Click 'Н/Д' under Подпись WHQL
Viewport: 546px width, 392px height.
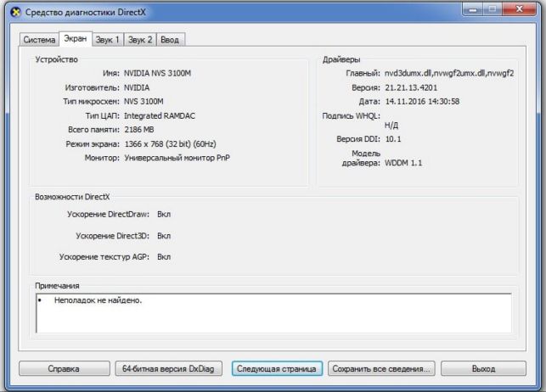point(391,126)
